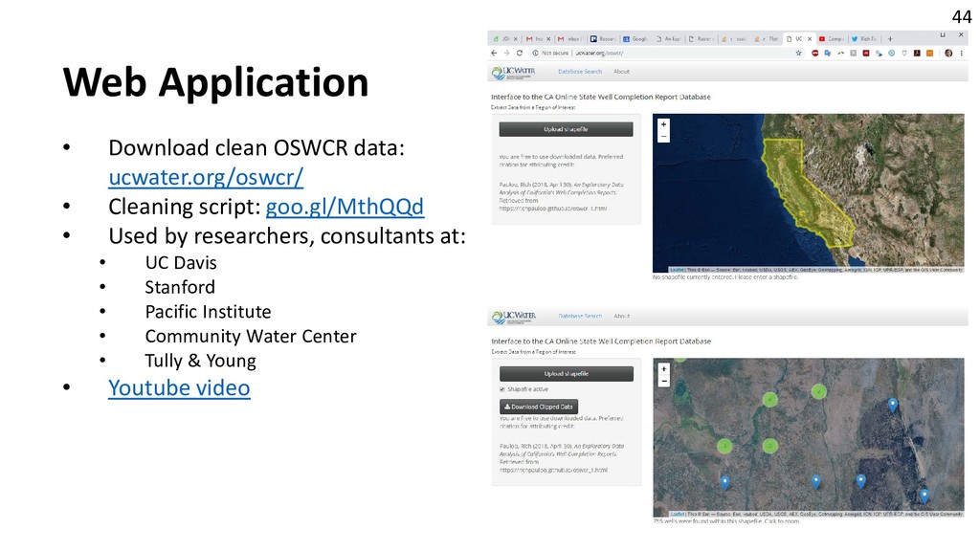Click the '755 wells were found' status text
The width and height of the screenshot is (980, 551).
click(x=726, y=521)
